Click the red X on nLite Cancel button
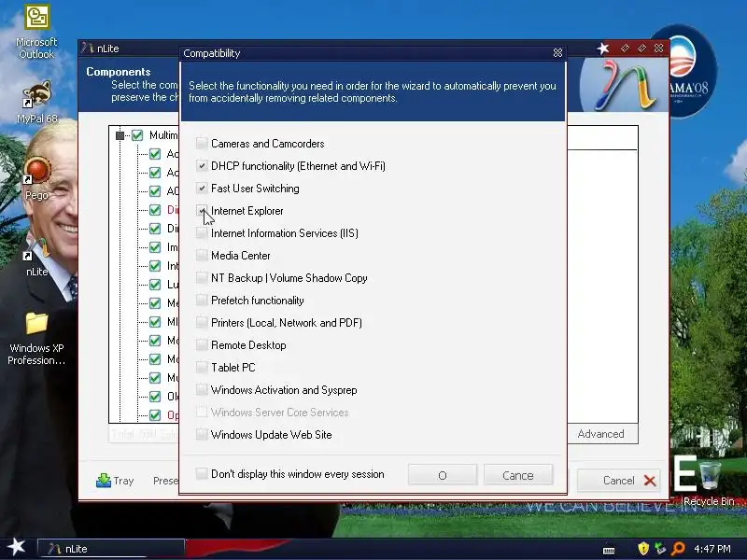 pyautogui.click(x=650, y=481)
